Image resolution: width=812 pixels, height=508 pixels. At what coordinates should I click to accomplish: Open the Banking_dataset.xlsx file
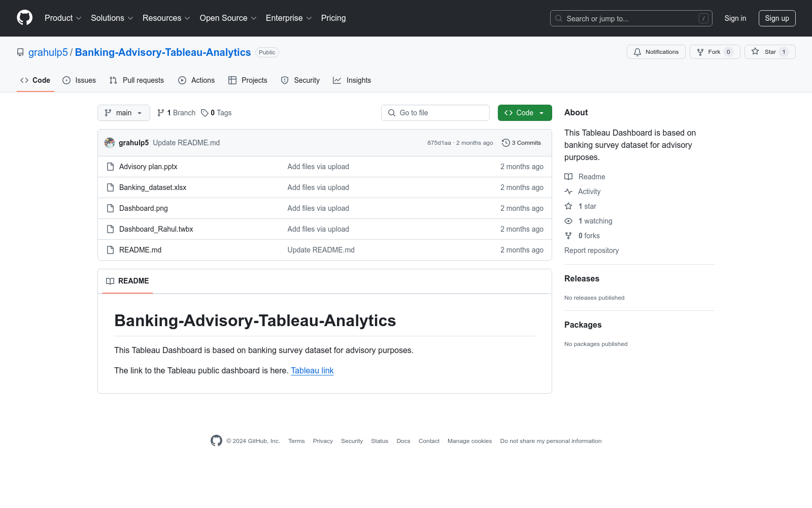[x=153, y=187]
